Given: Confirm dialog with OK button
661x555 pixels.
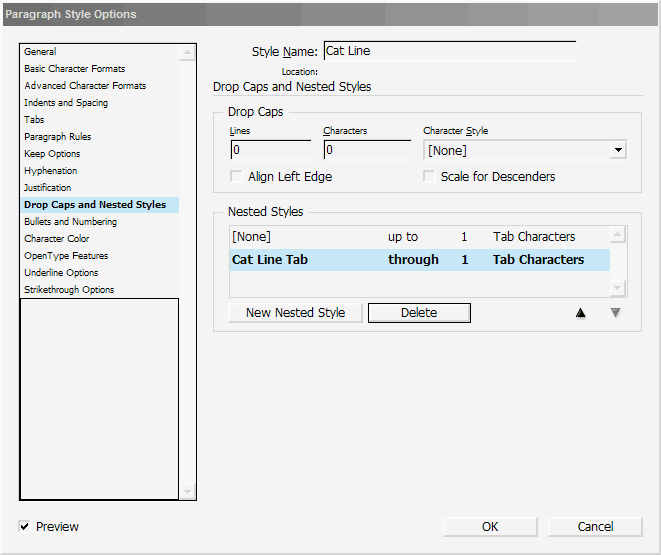Looking at the screenshot, I should (x=490, y=527).
